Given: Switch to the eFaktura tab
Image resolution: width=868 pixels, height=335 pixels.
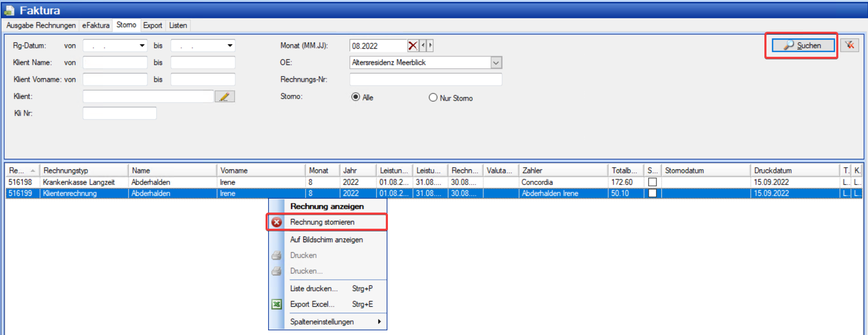Looking at the screenshot, I should 96,25.
